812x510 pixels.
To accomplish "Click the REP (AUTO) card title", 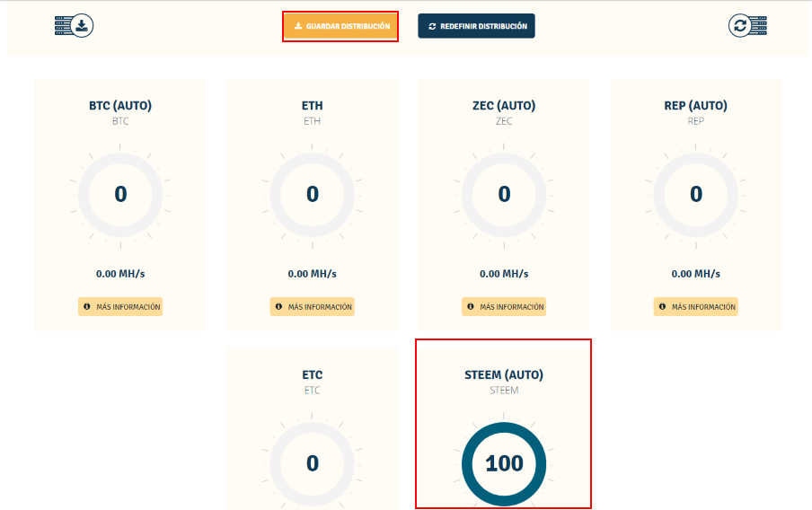I will coord(695,106).
